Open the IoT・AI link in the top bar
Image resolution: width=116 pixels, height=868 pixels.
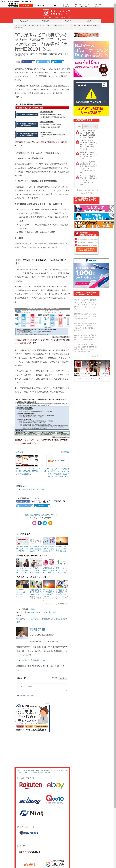[x=82, y=4]
